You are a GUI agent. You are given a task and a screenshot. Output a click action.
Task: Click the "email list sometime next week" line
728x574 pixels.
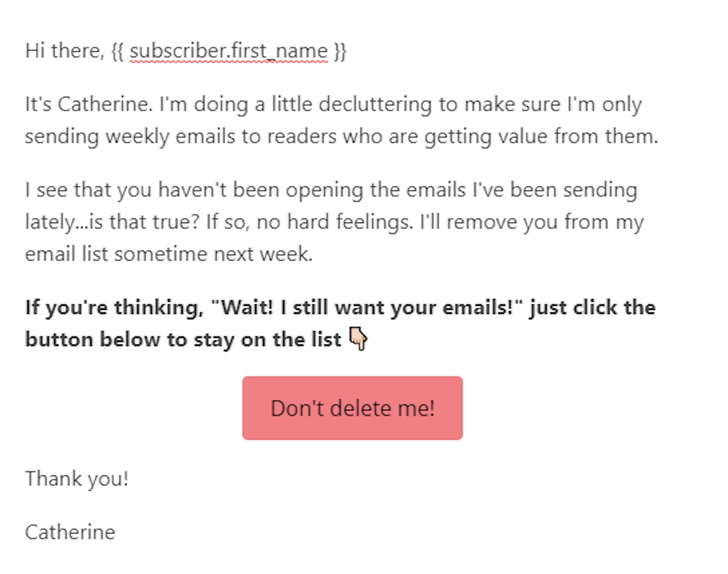click(x=168, y=254)
